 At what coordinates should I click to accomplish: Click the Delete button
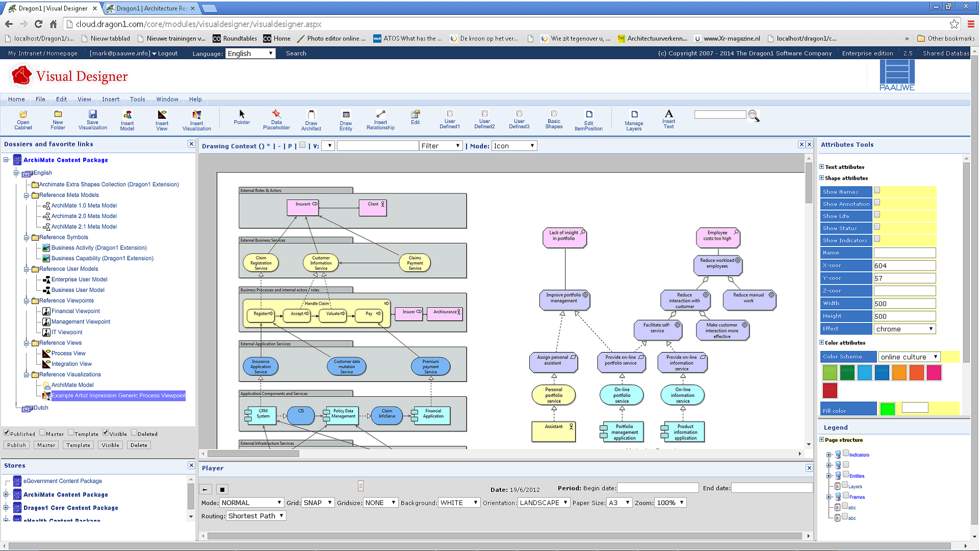(x=139, y=445)
